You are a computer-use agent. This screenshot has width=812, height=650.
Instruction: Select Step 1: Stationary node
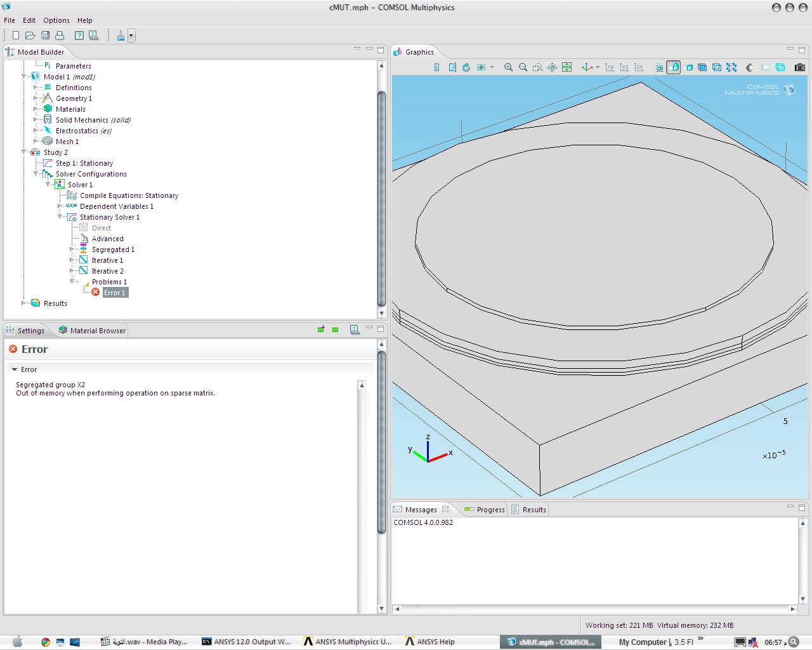click(x=84, y=163)
